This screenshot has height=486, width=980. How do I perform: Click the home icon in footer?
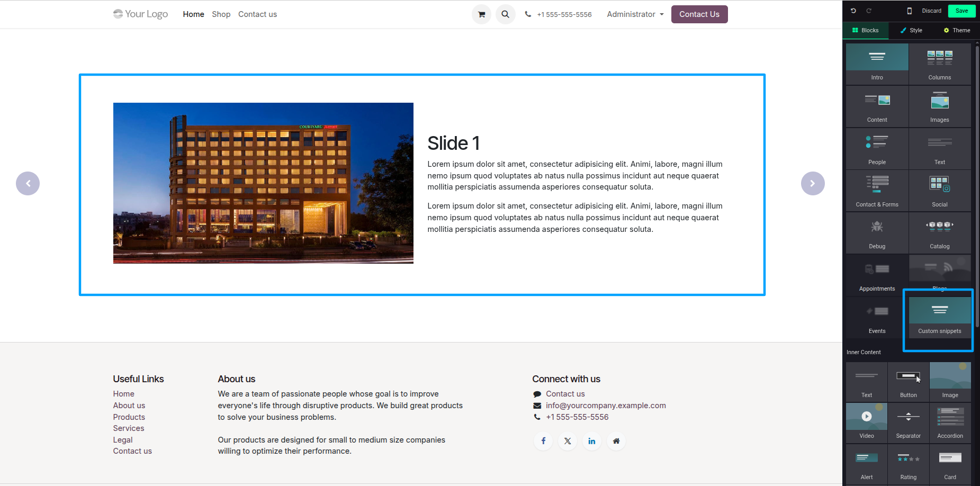[616, 441]
